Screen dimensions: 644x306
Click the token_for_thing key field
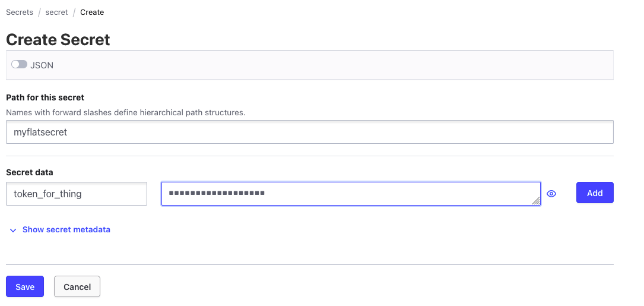[x=77, y=194]
